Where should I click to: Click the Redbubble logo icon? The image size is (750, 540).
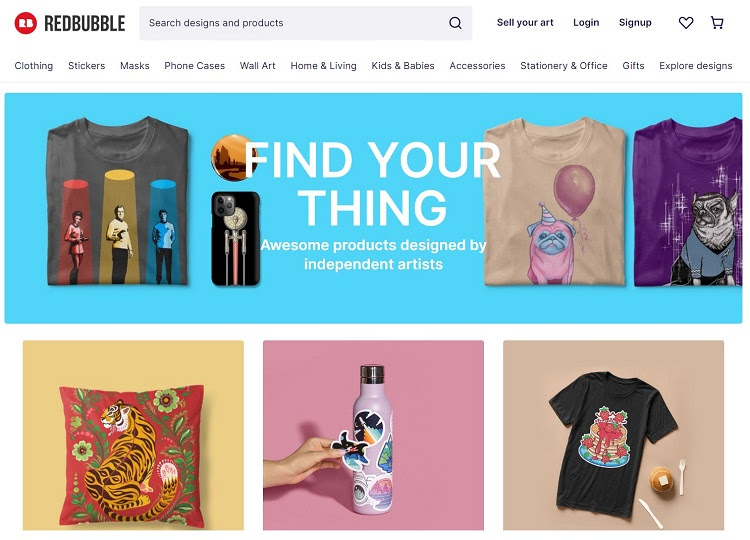coord(25,23)
